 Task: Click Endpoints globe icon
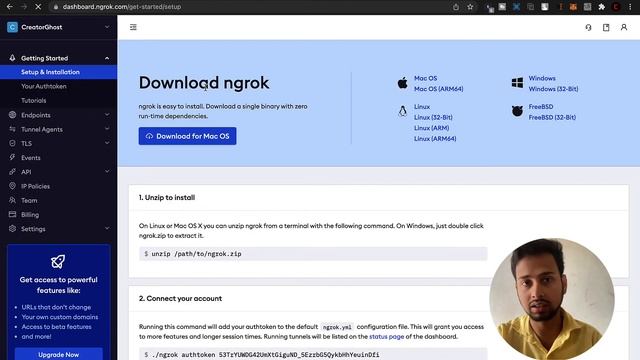(12, 115)
